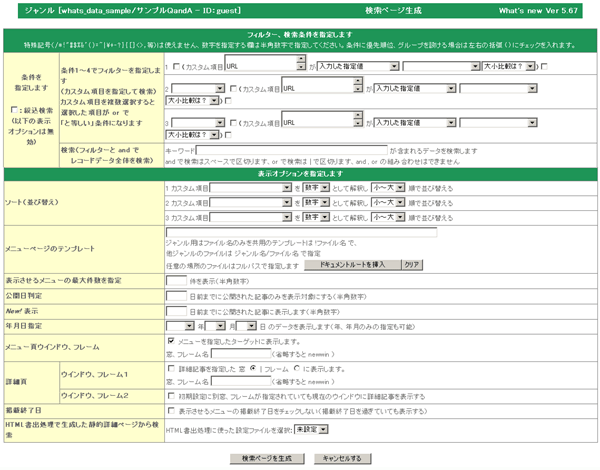Image resolution: width=600 pixels, height=470 pixels.
Task: Open 大小比較は？ dropdown in condition 2
Action: (192, 101)
